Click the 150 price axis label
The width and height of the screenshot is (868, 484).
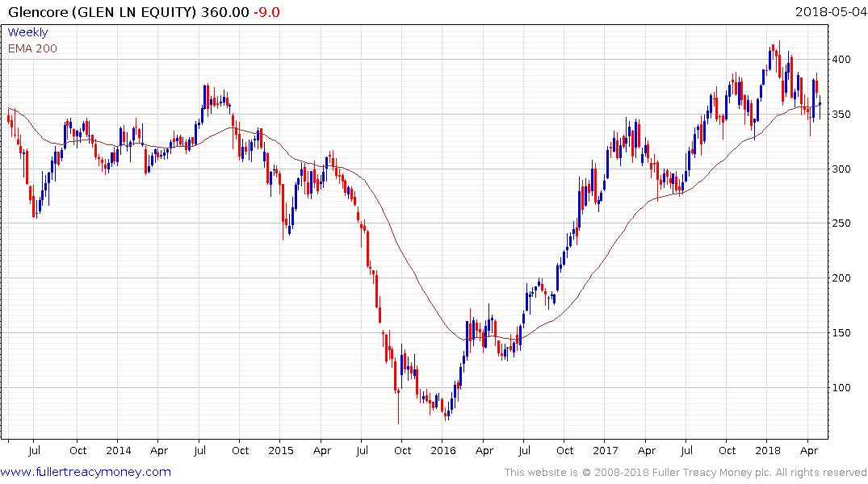pos(841,332)
